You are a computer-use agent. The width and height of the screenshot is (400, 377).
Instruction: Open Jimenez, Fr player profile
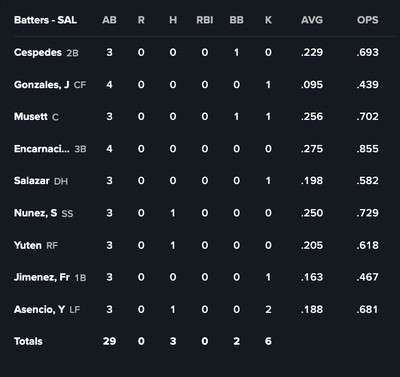coord(42,277)
